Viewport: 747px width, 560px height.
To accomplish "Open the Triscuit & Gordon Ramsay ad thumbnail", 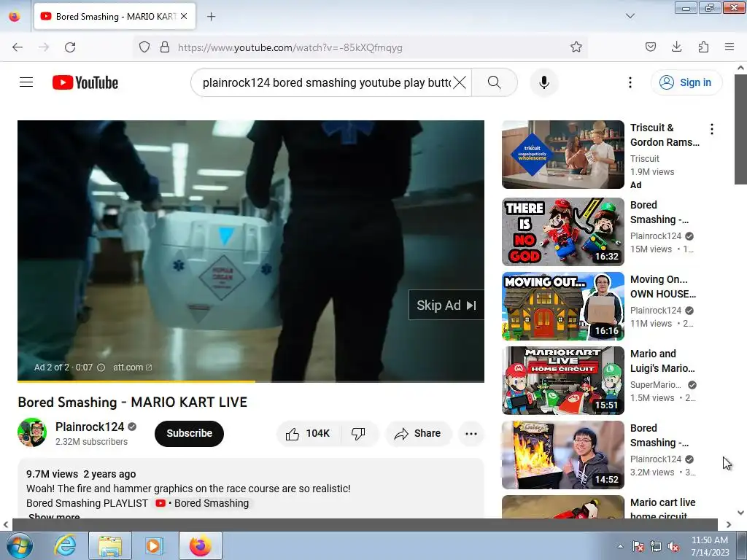I will coord(562,155).
